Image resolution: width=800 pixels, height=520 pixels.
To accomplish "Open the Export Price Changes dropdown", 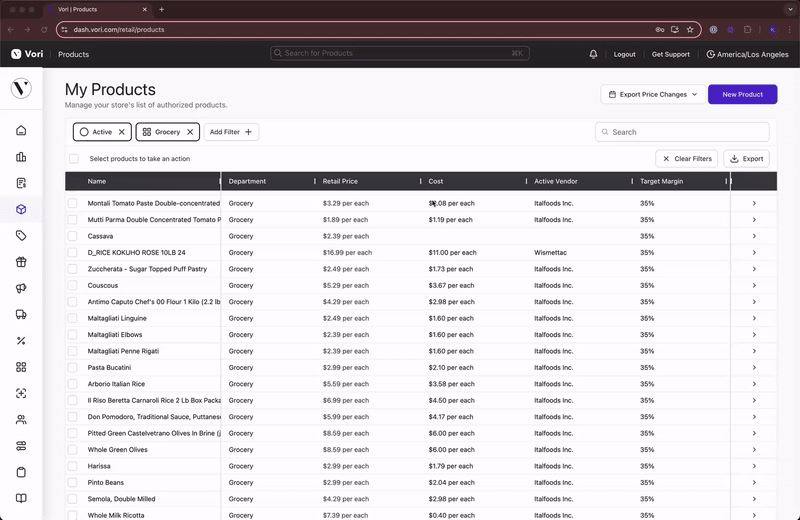I will [x=653, y=94].
